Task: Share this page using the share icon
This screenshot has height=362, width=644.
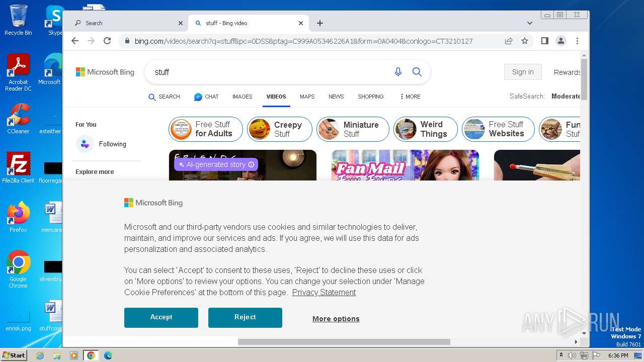Action: tap(509, 41)
